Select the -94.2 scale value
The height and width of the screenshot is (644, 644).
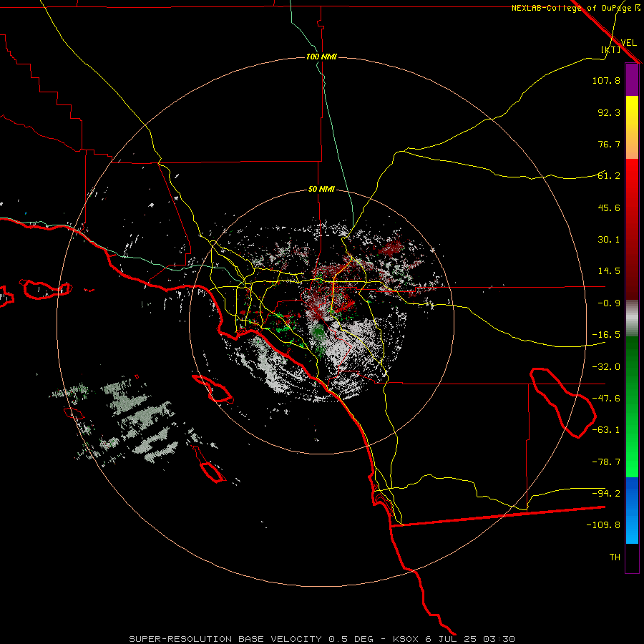(x=606, y=494)
